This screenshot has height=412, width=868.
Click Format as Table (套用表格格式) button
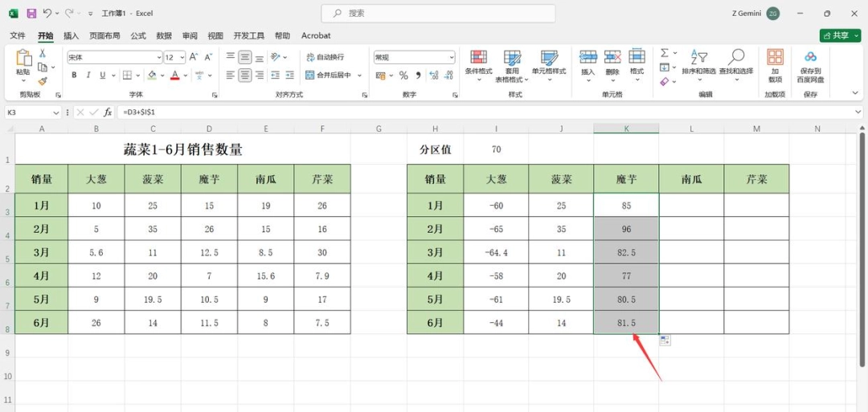(512, 66)
